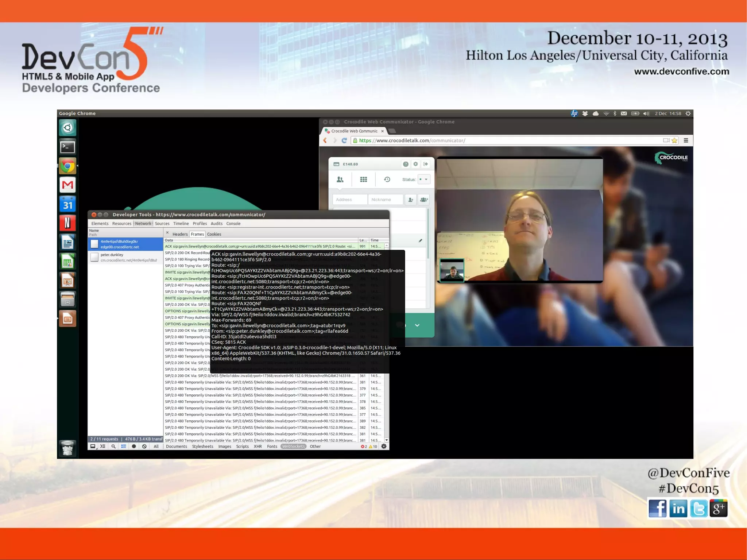Open the Crocodile settings gear icon
The width and height of the screenshot is (747, 560).
coord(415,164)
